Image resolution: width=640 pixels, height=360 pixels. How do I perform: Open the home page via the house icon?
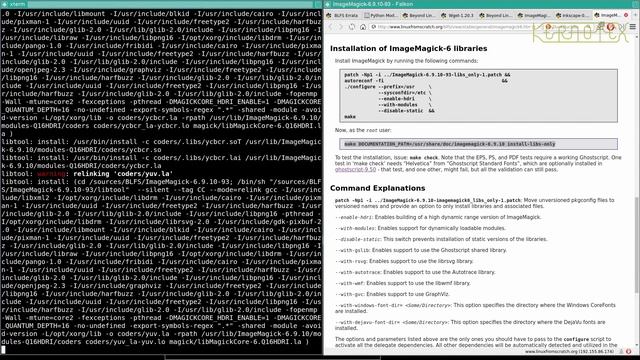(x=363, y=27)
